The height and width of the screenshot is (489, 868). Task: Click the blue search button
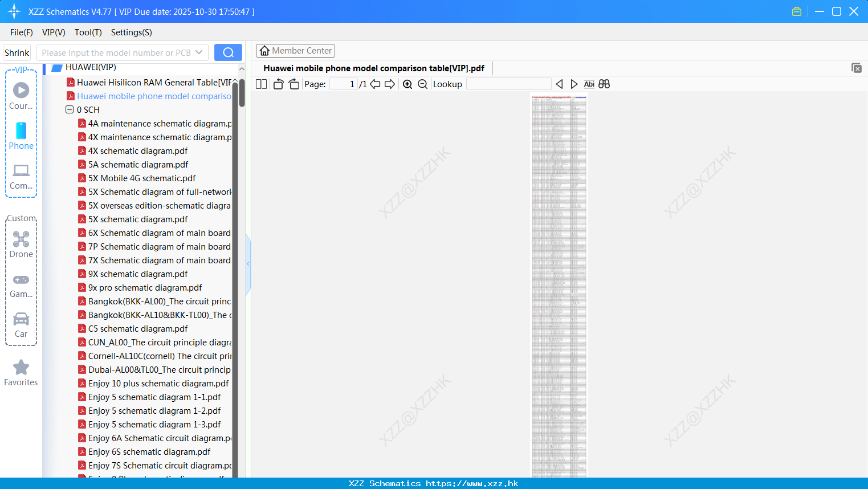point(228,52)
